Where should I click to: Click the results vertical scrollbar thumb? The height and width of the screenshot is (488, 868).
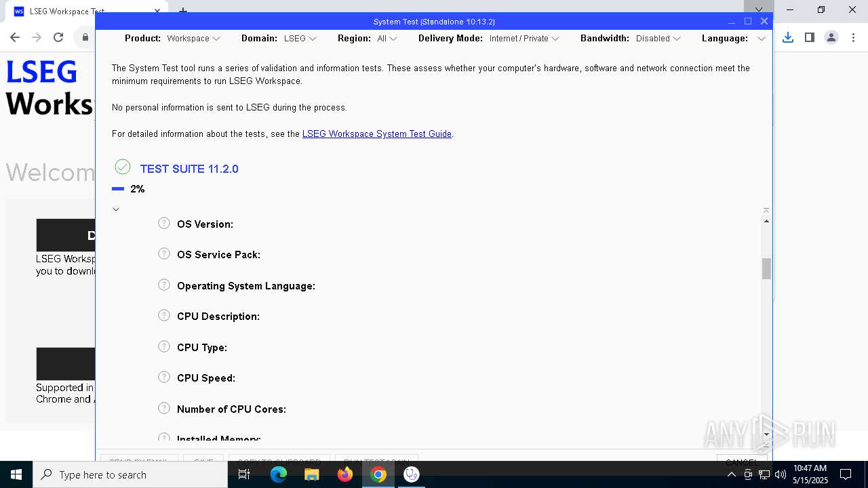(766, 268)
